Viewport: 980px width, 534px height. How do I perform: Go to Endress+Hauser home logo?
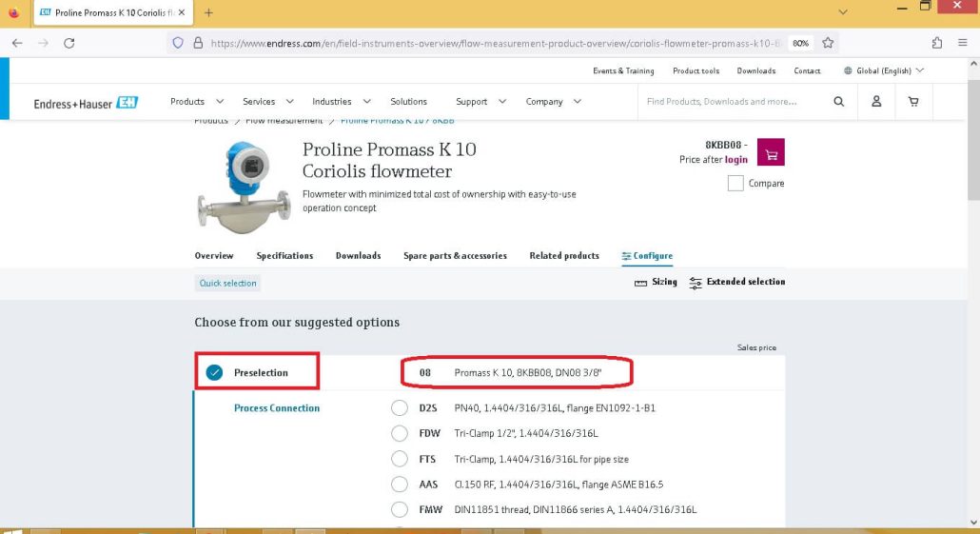point(86,103)
